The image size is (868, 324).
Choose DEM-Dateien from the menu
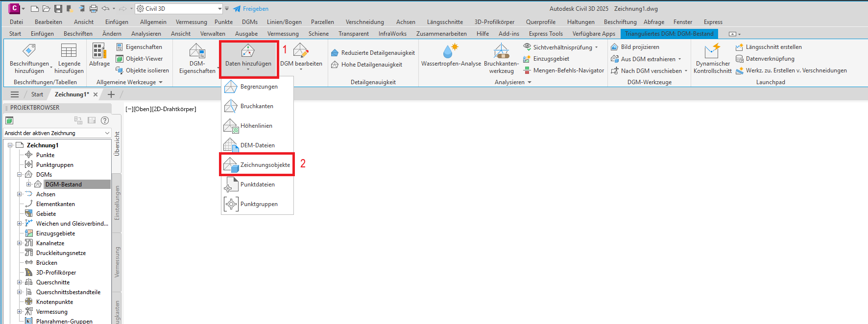click(x=257, y=145)
